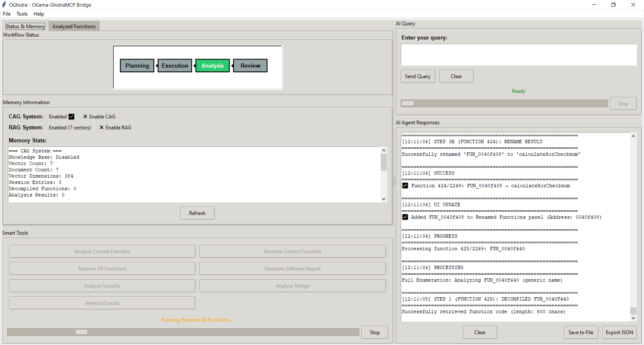Click Analyze Imports button
The height and width of the screenshot is (345, 644).
coord(102,286)
